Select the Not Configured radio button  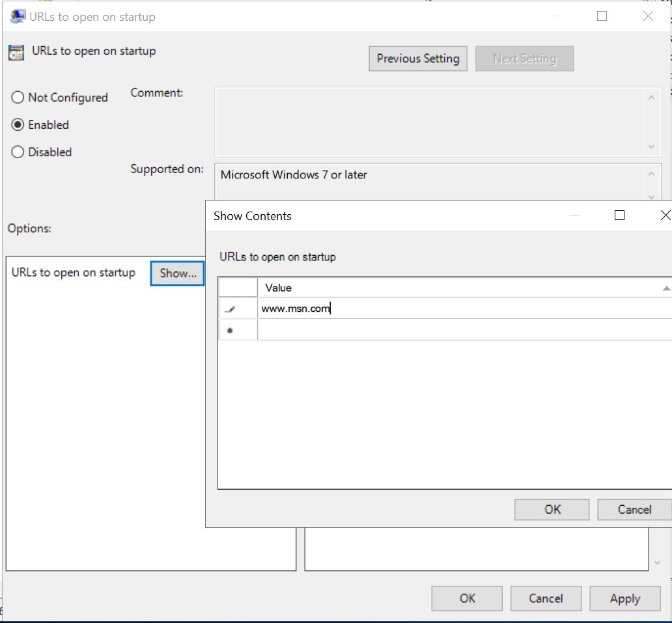18,98
